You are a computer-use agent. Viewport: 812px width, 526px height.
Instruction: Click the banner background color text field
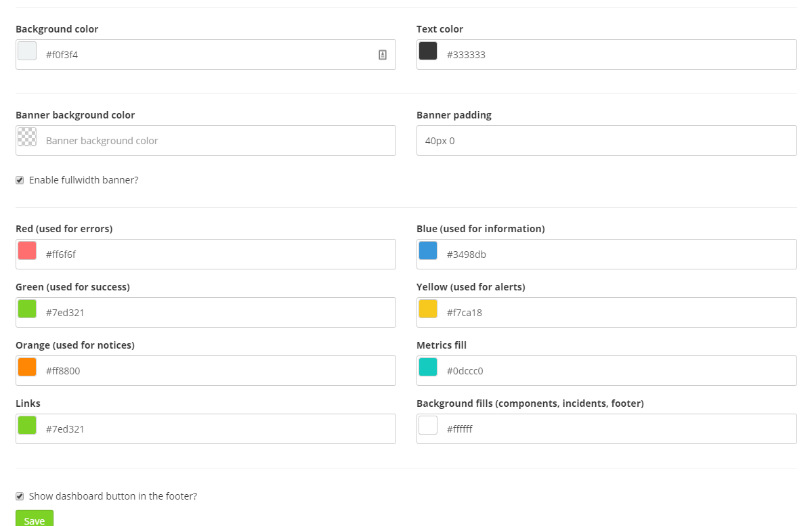tap(203, 140)
